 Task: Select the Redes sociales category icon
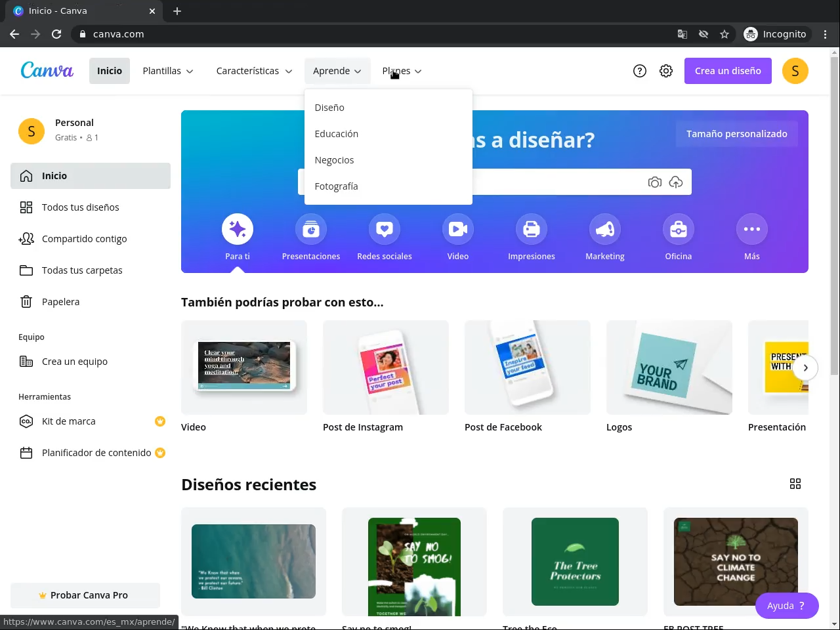(385, 229)
